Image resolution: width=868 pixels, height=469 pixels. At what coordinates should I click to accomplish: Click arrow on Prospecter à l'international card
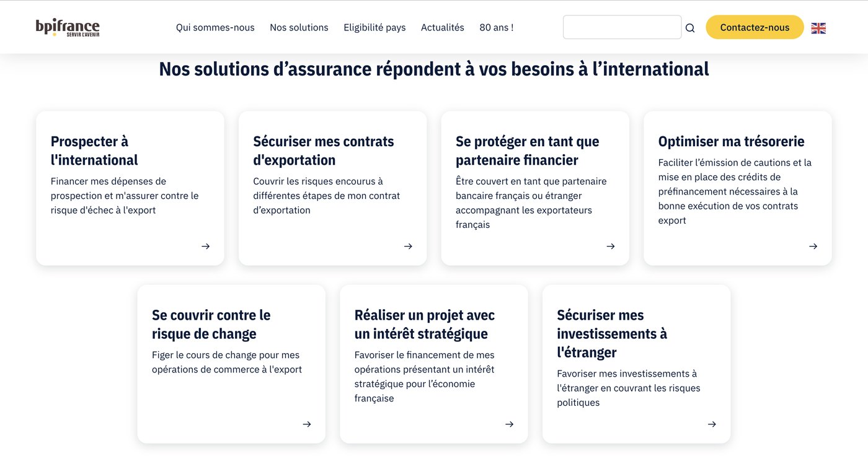coord(205,246)
